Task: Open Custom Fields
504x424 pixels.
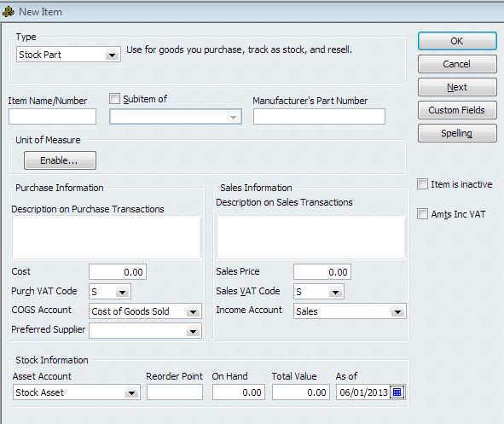Action: click(457, 110)
